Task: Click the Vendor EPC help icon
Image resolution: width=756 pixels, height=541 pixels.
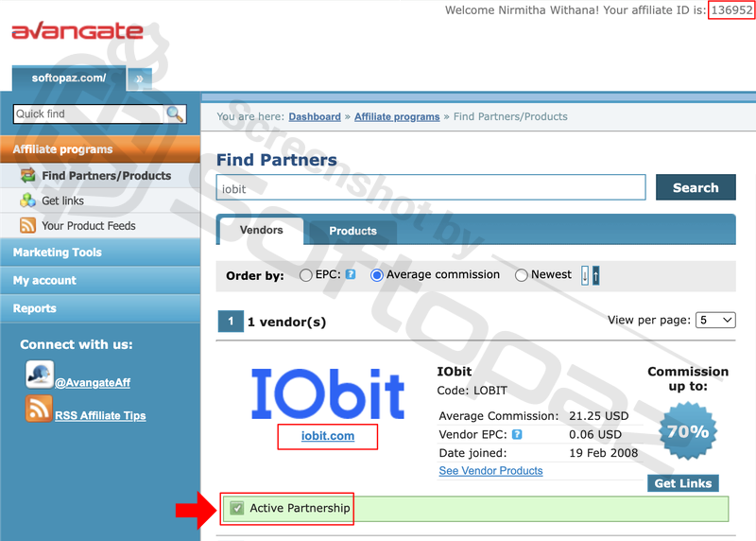Action: 517,434
